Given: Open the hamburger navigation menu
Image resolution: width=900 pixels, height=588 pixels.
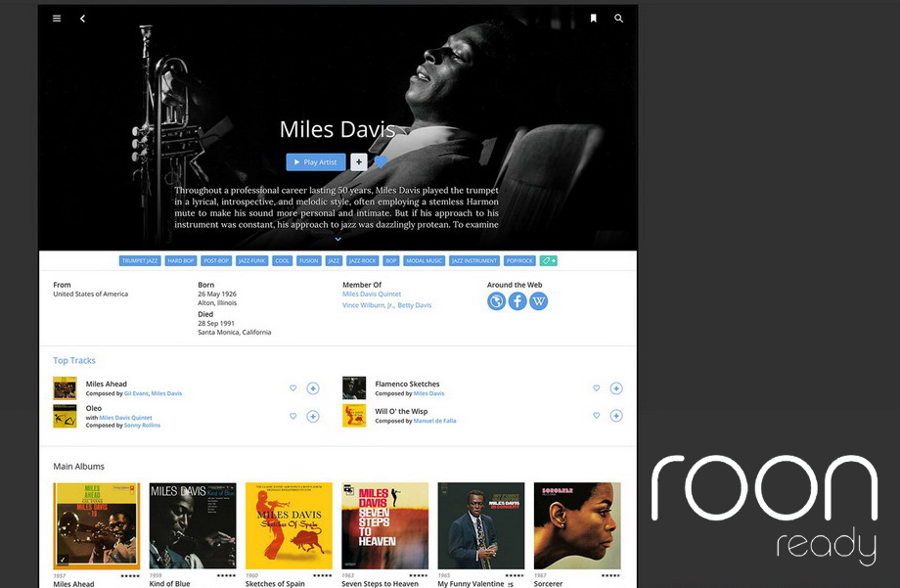Looking at the screenshot, I should [57, 19].
